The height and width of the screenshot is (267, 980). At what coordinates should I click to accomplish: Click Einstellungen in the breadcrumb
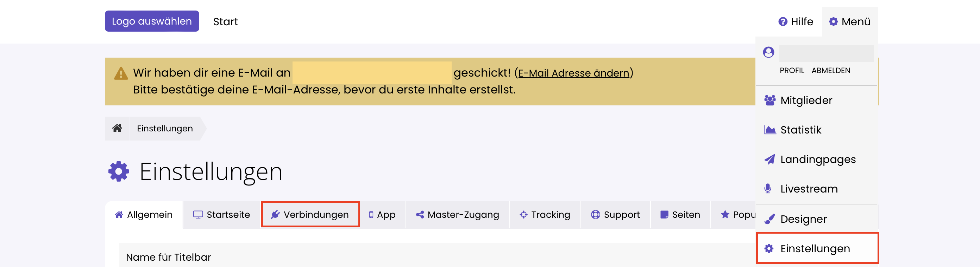[165, 129]
